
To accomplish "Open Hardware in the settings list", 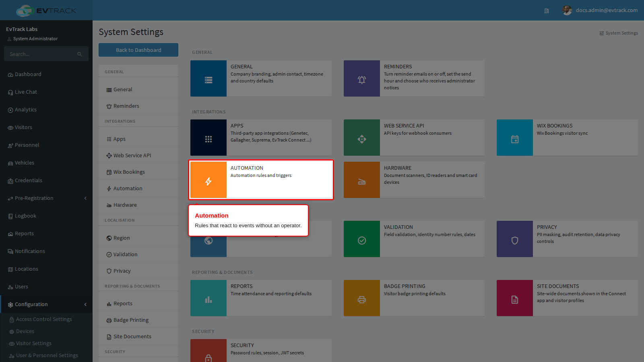I will pos(138,205).
